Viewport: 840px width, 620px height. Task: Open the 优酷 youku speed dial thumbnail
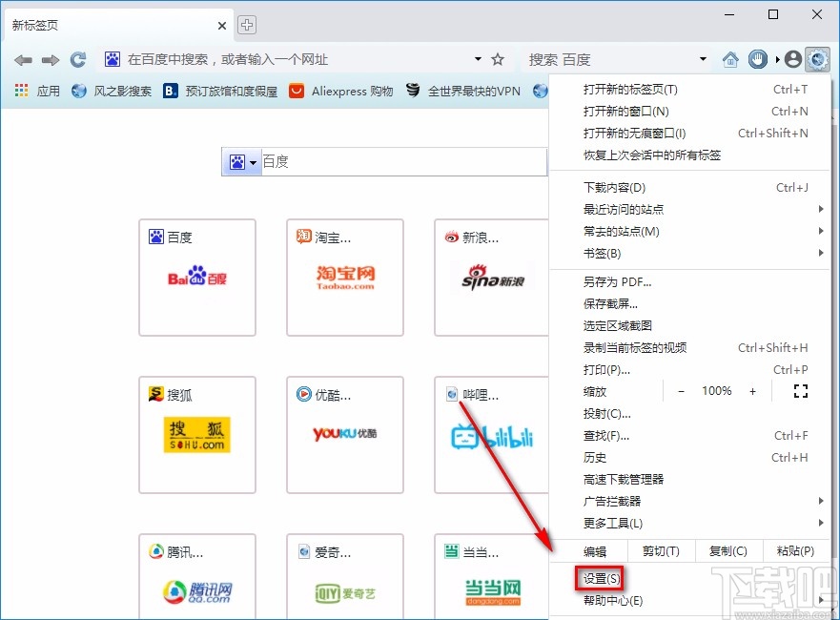[x=345, y=435]
